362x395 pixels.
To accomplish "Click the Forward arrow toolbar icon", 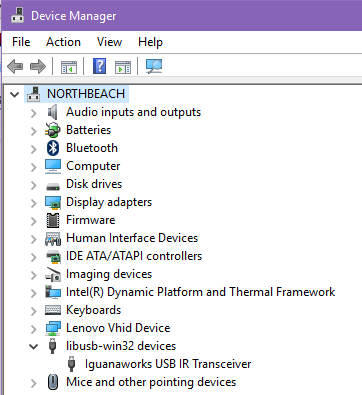I will 38,66.
